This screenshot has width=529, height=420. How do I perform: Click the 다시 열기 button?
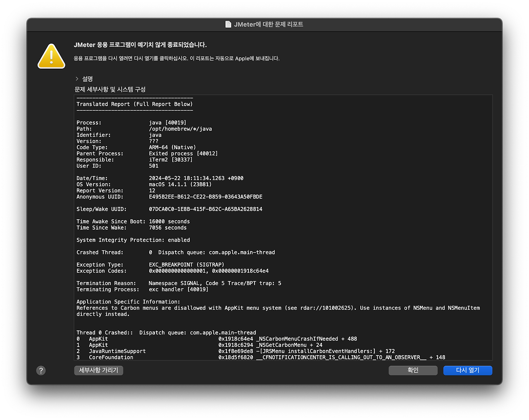[x=468, y=370]
